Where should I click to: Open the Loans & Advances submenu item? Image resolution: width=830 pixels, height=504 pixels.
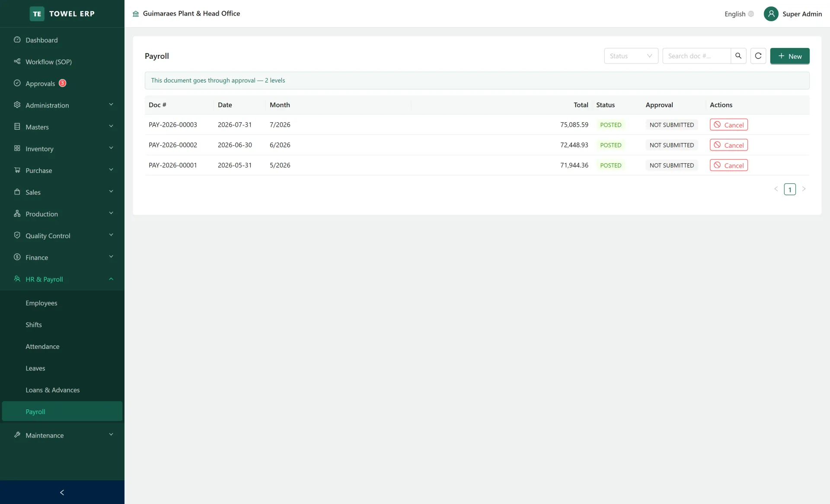tap(62, 390)
